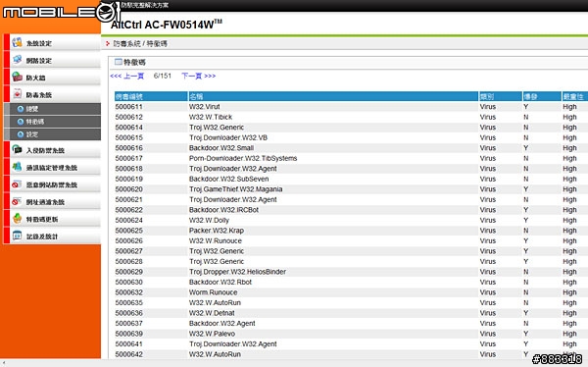Image resolution: width=588 pixels, height=367 pixels.
Task: Select the Porn-Downloader.W32.TibSystems entry
Action: click(x=243, y=159)
